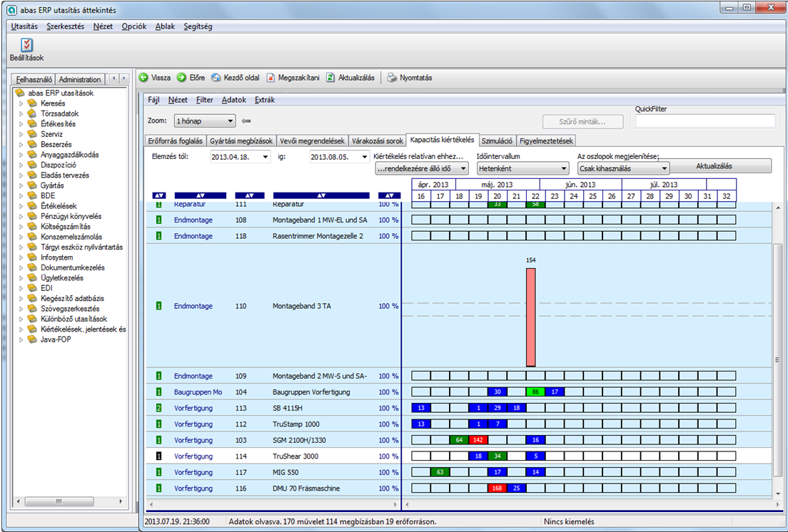Open the Extrák menu
788x532 pixels.
(x=265, y=100)
